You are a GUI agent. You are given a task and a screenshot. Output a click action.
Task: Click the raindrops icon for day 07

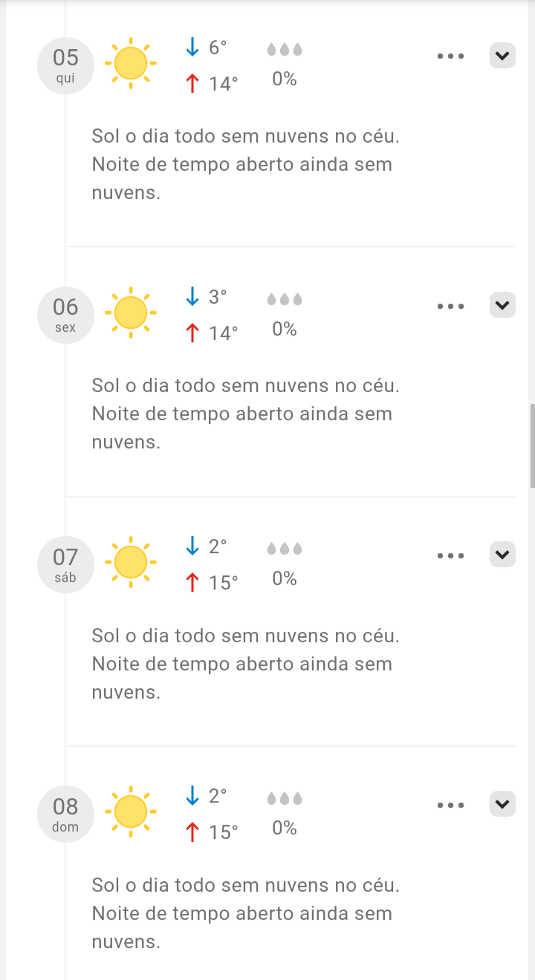tap(285, 549)
